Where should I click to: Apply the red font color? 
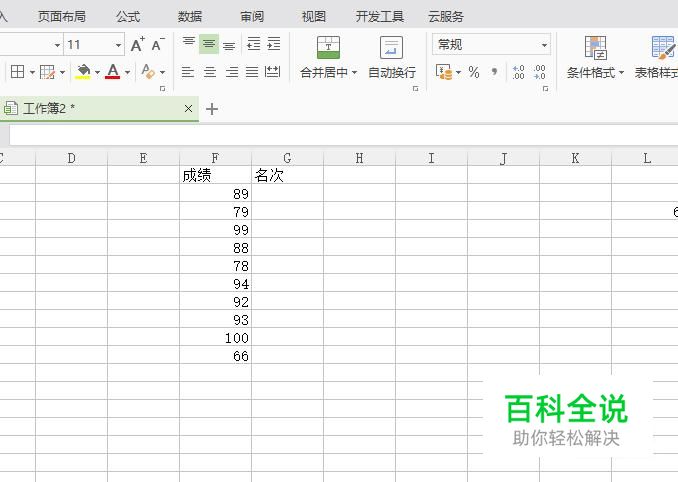tap(113, 72)
